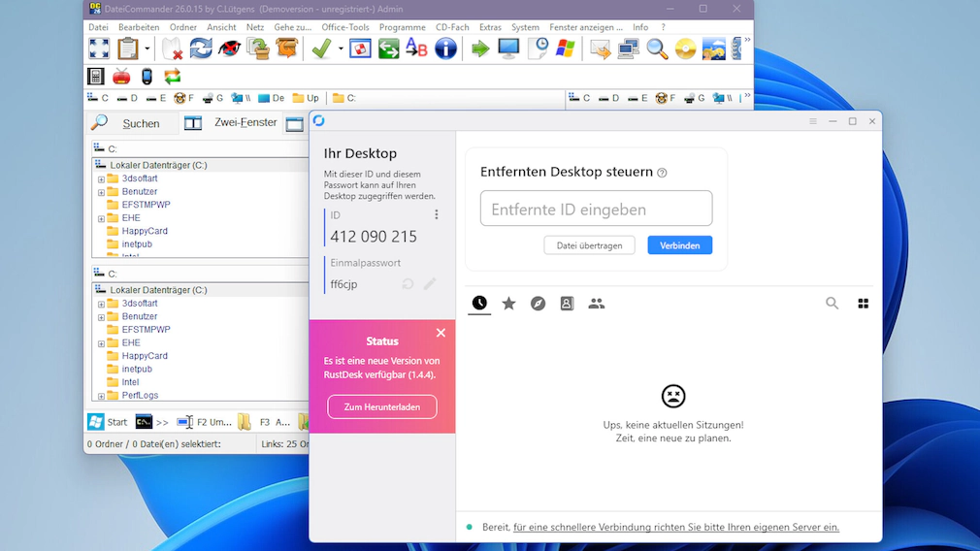Open the RustDesk hamburger settings menu
980x551 pixels.
[x=812, y=121]
